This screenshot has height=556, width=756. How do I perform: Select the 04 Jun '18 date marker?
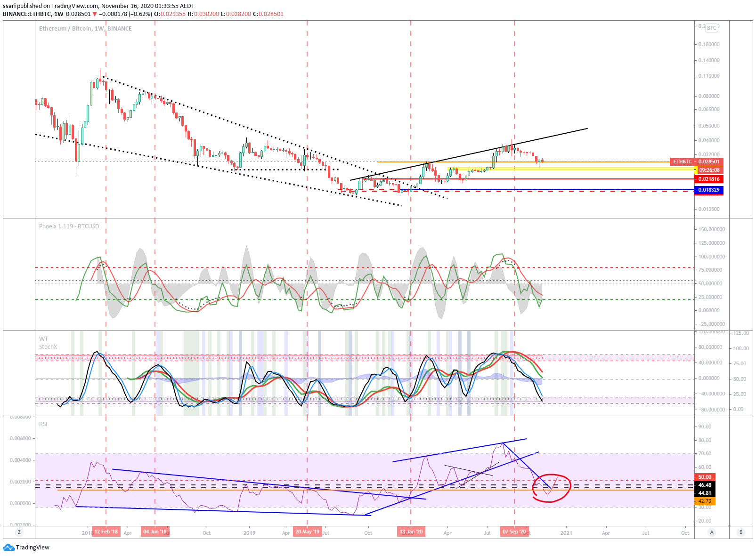coord(155,532)
